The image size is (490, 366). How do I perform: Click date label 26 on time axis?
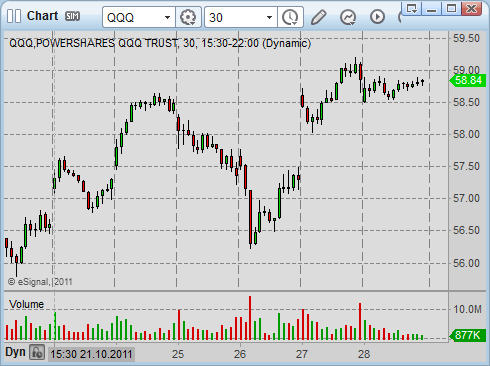point(240,354)
